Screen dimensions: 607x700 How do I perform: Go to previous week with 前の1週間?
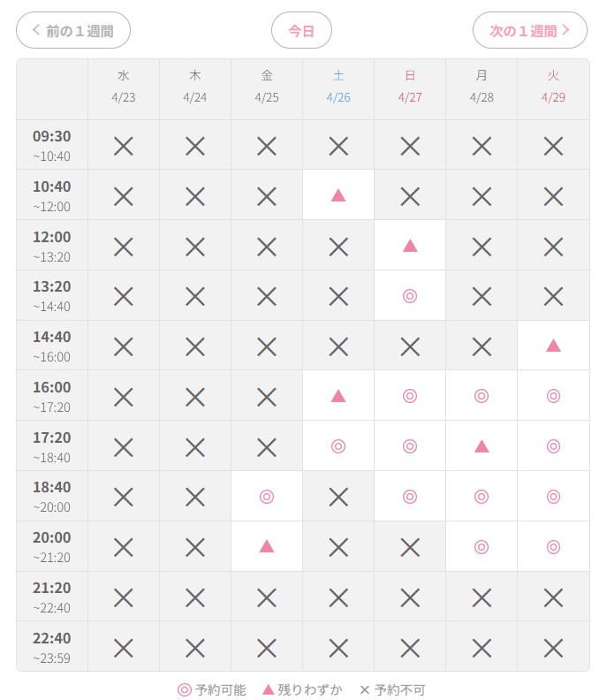click(73, 30)
